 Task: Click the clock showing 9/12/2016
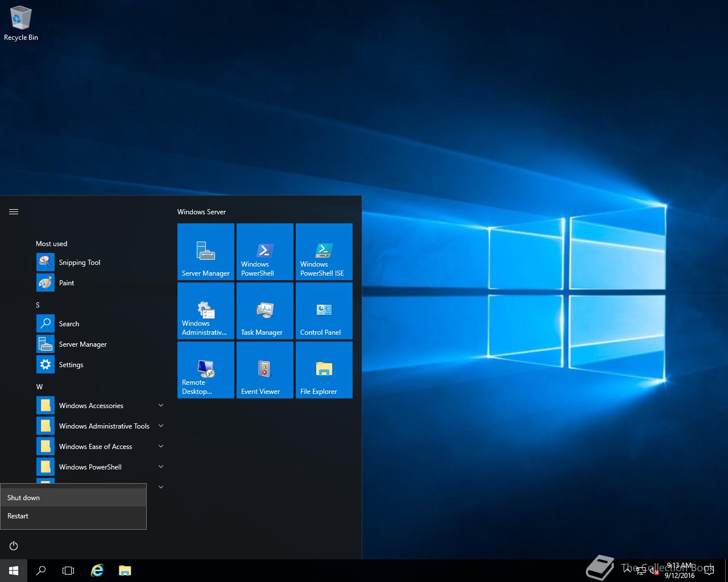click(x=680, y=571)
